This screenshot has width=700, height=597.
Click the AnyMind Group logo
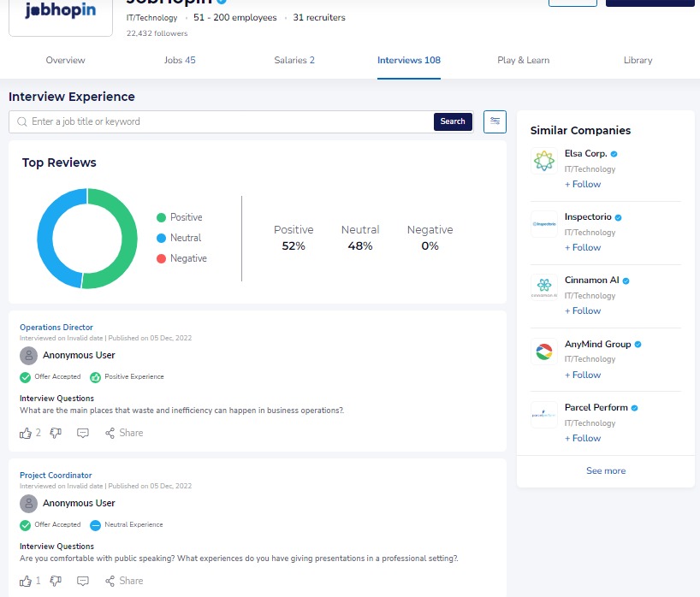(x=543, y=352)
